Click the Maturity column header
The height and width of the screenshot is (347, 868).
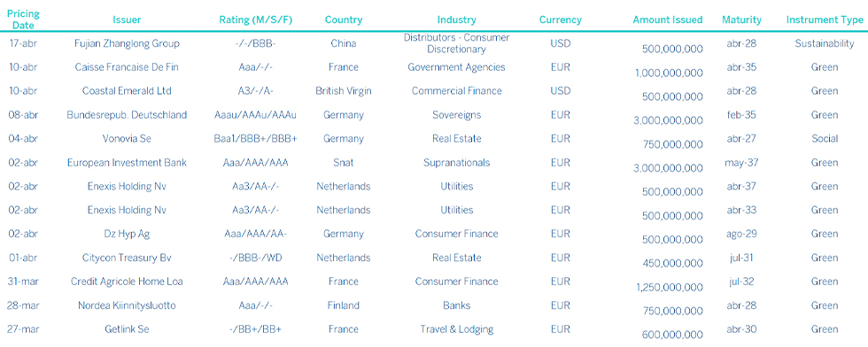(741, 20)
